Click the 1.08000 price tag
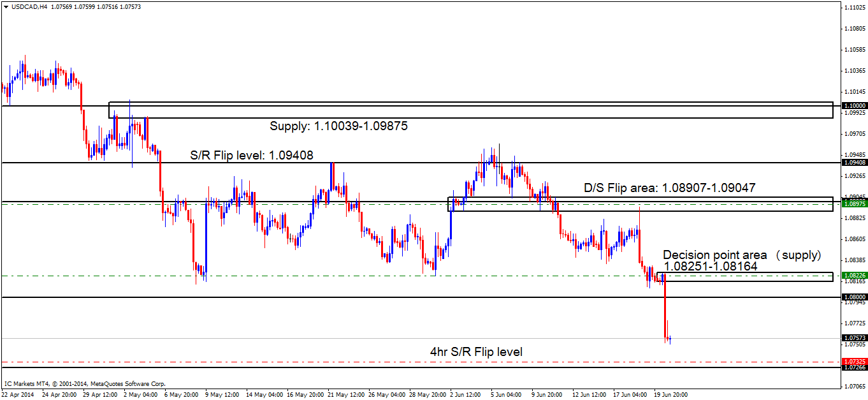Screen dimensions: 868x400 (x=853, y=297)
